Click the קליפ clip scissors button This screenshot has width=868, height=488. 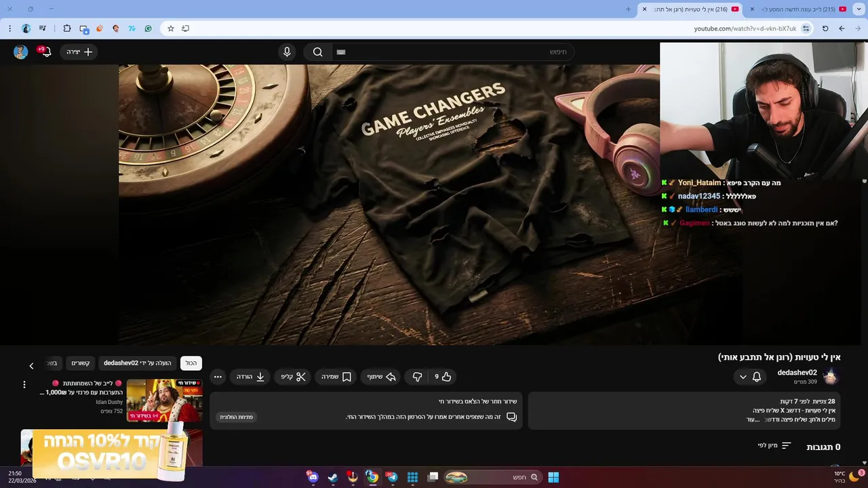[x=294, y=377]
